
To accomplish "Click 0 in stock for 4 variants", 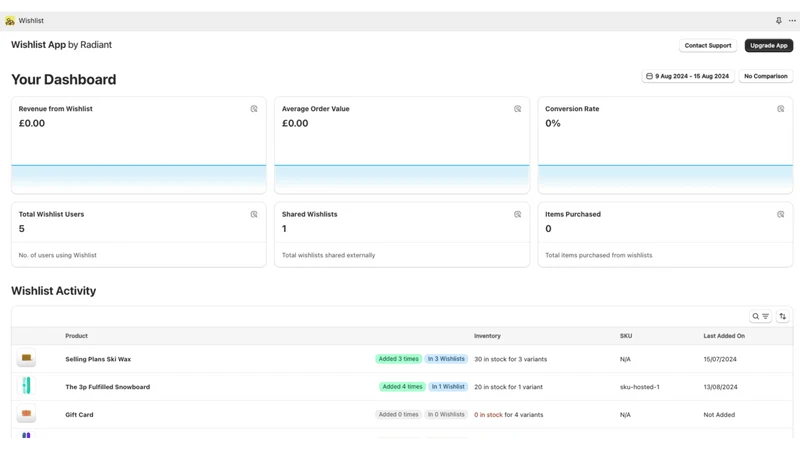I will (x=508, y=415).
